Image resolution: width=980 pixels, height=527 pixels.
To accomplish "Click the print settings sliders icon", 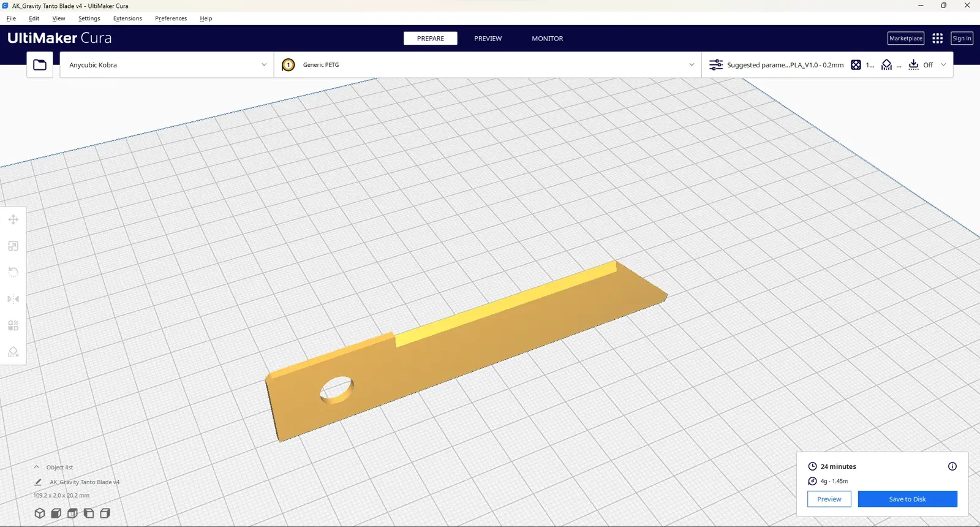I will click(716, 64).
